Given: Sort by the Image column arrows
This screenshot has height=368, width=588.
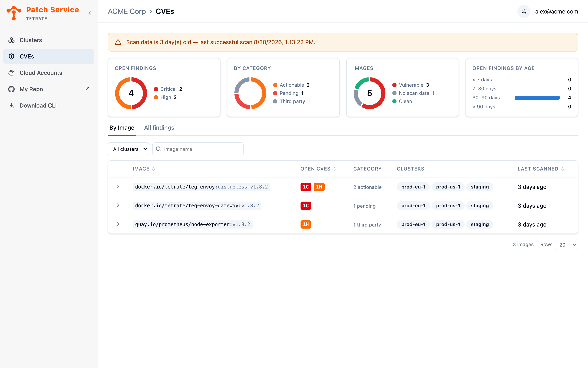Looking at the screenshot, I should 154,169.
